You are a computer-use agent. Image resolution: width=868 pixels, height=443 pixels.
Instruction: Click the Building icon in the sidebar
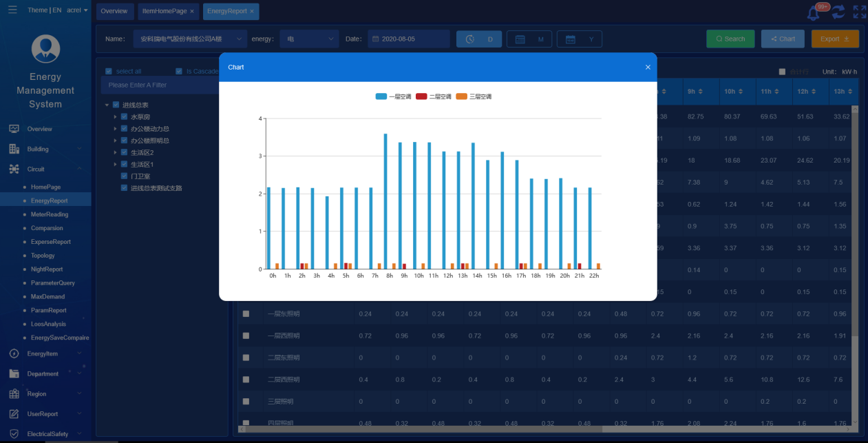click(14, 149)
